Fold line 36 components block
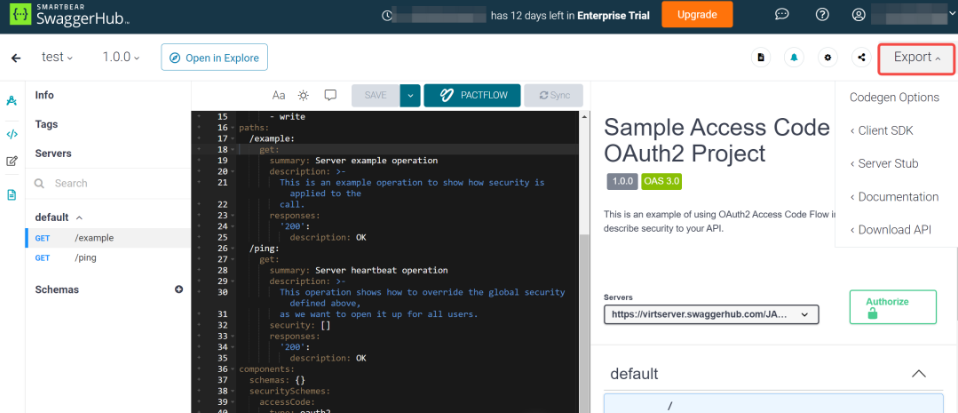958x413 pixels. [233, 369]
